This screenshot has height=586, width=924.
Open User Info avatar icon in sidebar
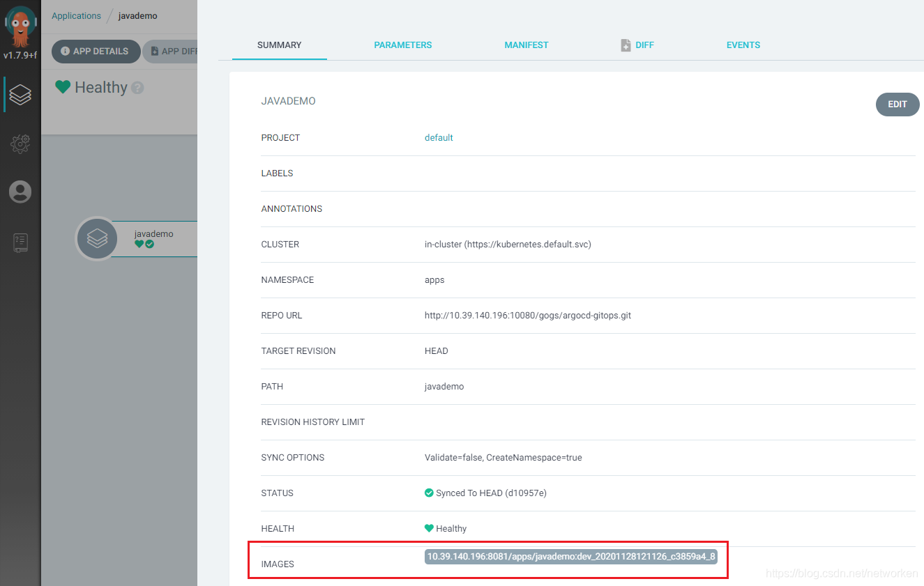tap(20, 192)
